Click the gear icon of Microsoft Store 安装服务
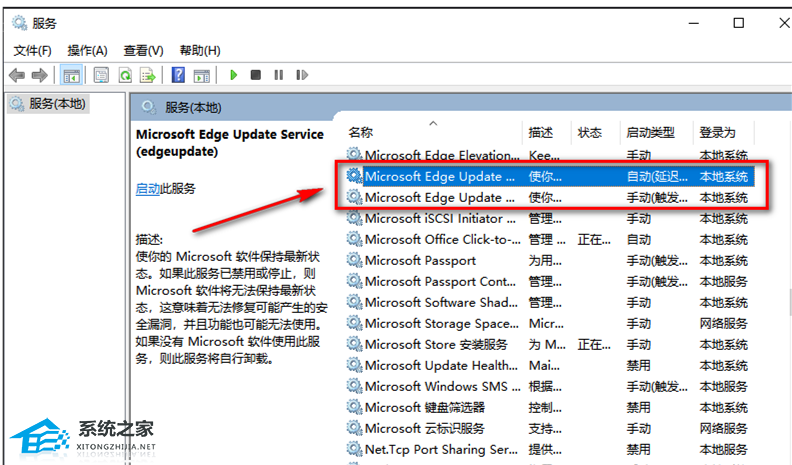This screenshot has height=465, width=792. [x=354, y=344]
